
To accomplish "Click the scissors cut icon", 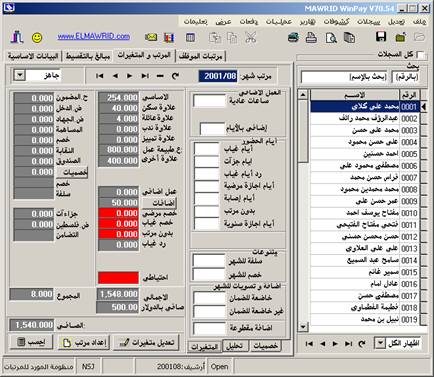I will [x=251, y=37].
